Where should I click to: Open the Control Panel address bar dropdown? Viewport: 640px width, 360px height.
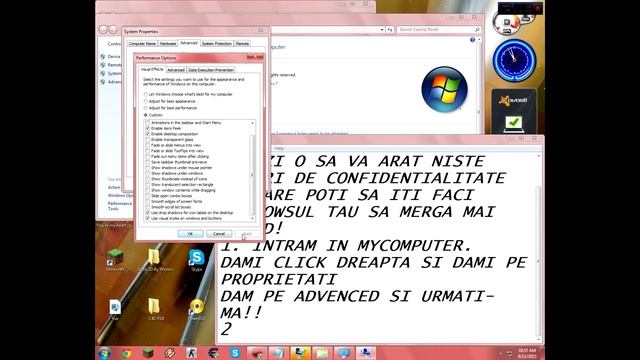pos(382,29)
